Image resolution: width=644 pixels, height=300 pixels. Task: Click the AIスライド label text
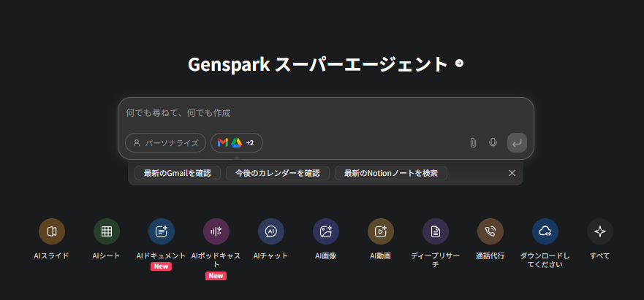[51, 256]
